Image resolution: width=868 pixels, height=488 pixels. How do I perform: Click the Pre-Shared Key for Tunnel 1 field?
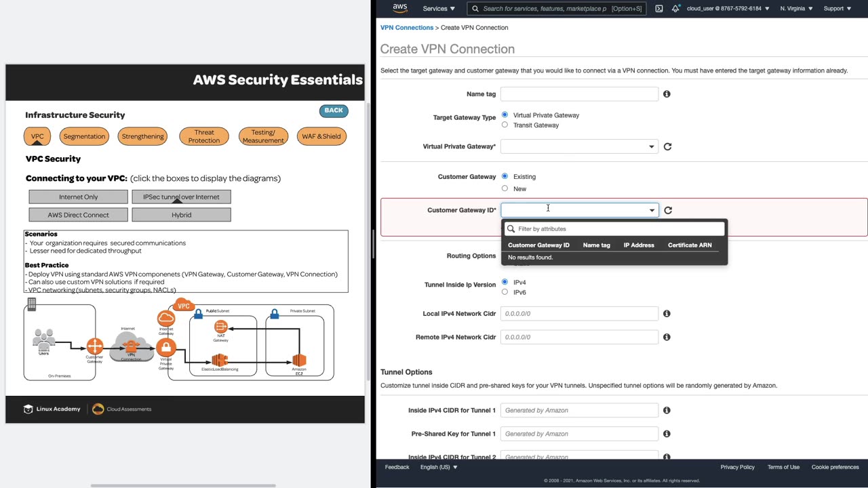pyautogui.click(x=579, y=434)
